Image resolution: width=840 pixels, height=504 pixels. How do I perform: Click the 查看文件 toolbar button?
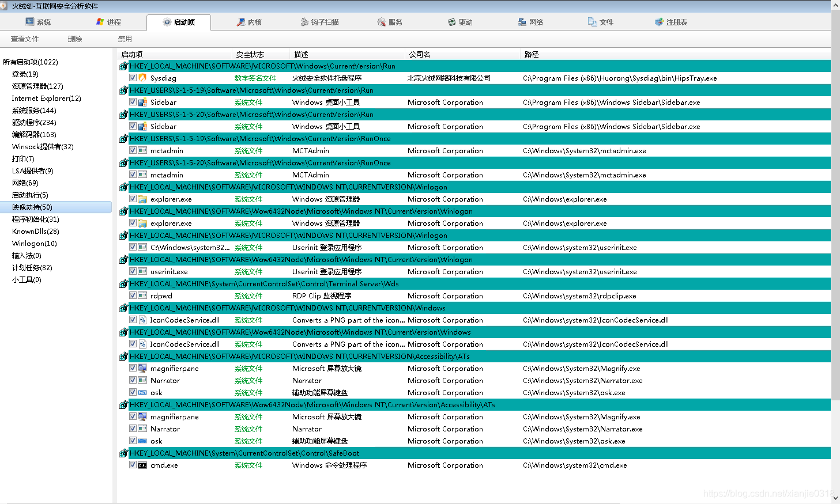tap(25, 39)
